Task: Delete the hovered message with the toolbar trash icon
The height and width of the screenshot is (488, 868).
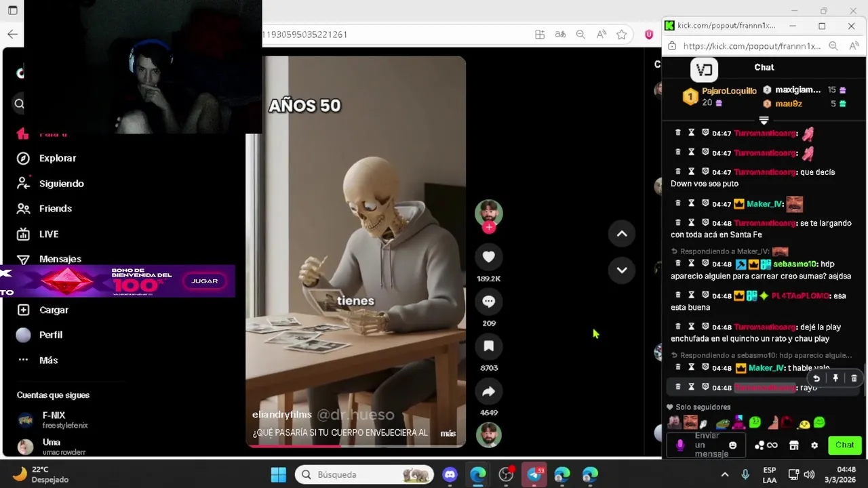Action: click(x=854, y=378)
